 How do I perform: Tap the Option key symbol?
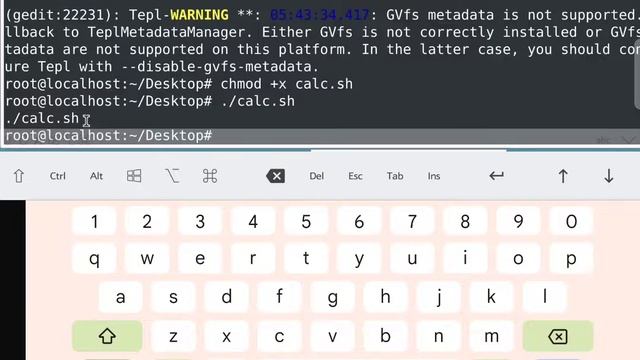point(172,176)
